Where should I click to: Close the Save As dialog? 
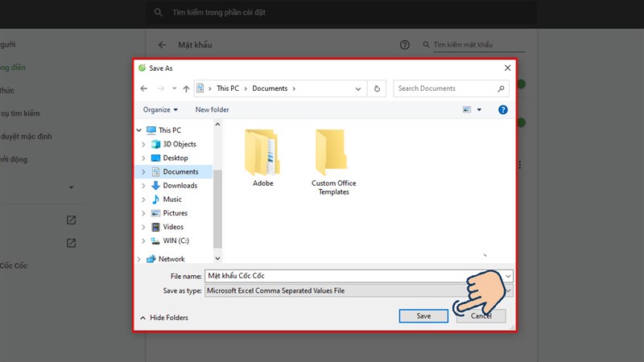click(x=507, y=68)
